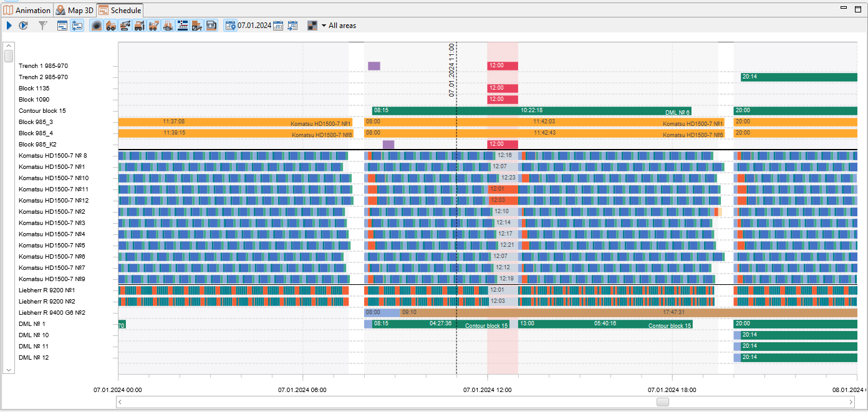
Task: Toggle the conveyor filter icon
Action: tap(183, 26)
